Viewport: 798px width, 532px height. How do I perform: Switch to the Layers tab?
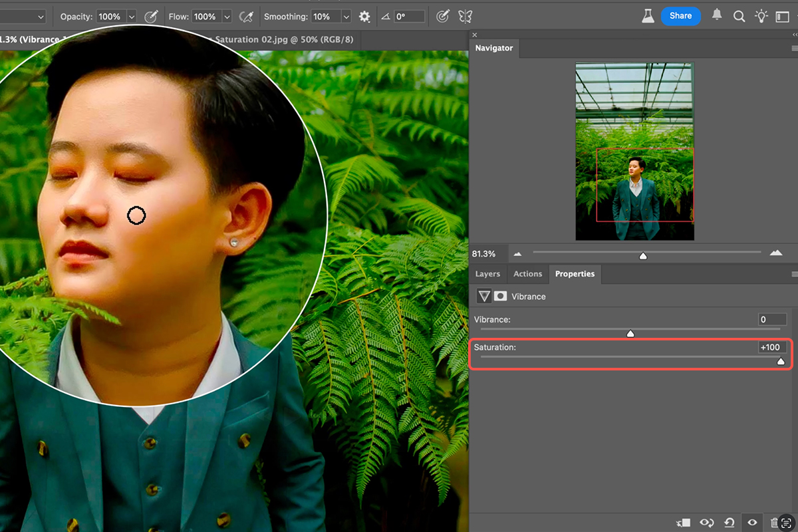tap(487, 274)
